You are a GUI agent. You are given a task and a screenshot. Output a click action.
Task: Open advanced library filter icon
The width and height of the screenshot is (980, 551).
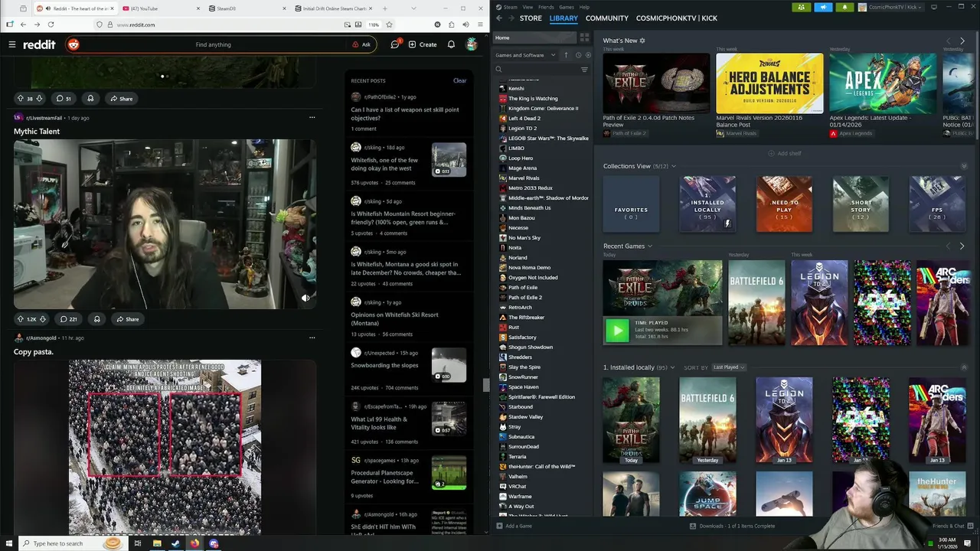[x=584, y=70]
